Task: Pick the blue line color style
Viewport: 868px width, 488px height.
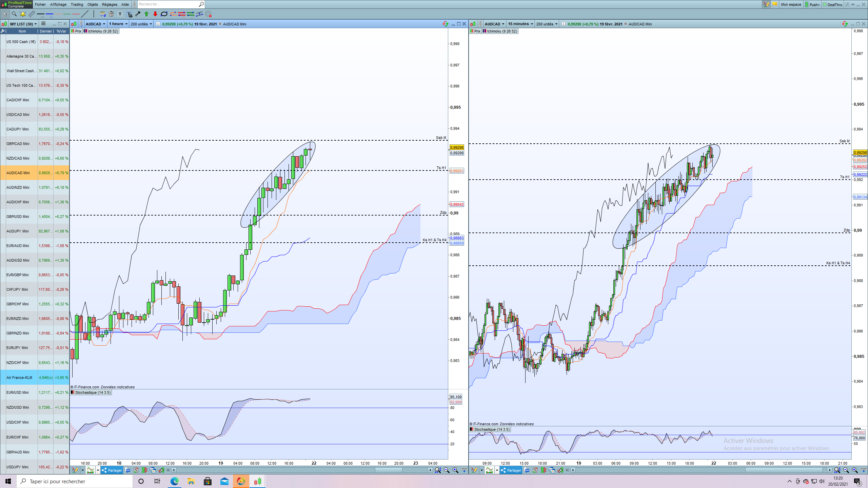Action: pos(50,14)
